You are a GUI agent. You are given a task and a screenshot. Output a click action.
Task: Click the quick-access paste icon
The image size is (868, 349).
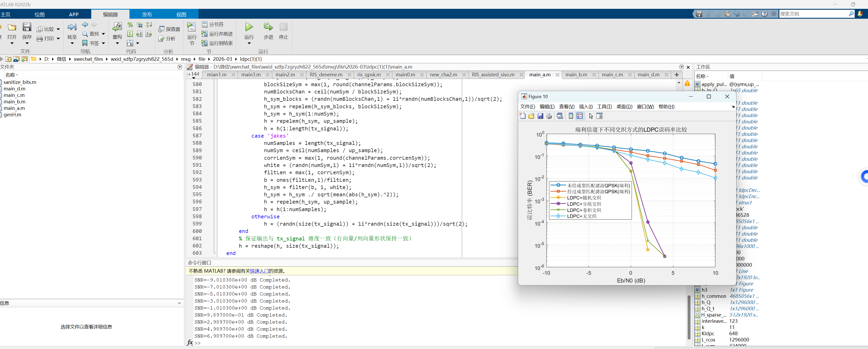click(x=727, y=14)
